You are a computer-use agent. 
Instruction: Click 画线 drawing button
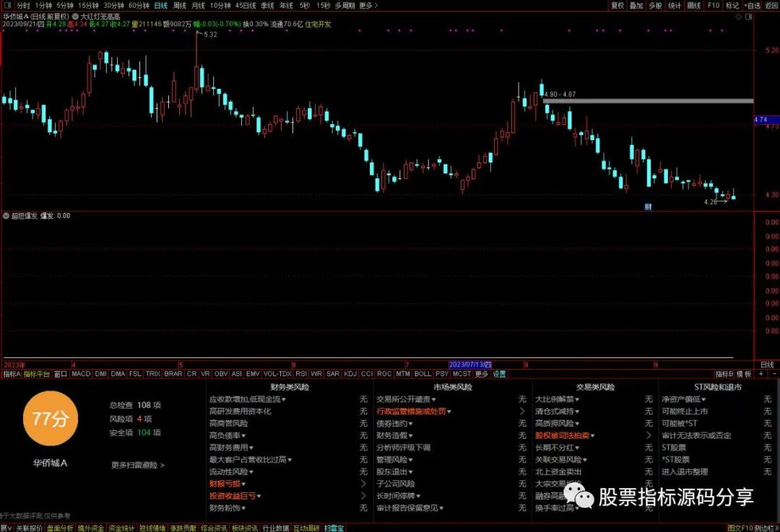tap(694, 6)
